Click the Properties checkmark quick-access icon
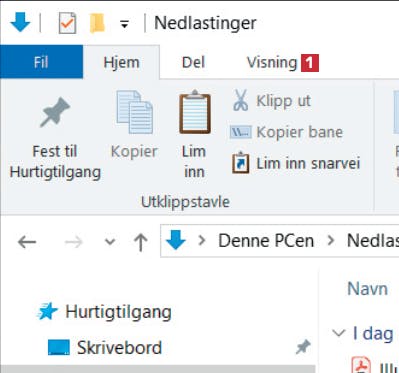The width and height of the screenshot is (399, 373). [x=67, y=23]
